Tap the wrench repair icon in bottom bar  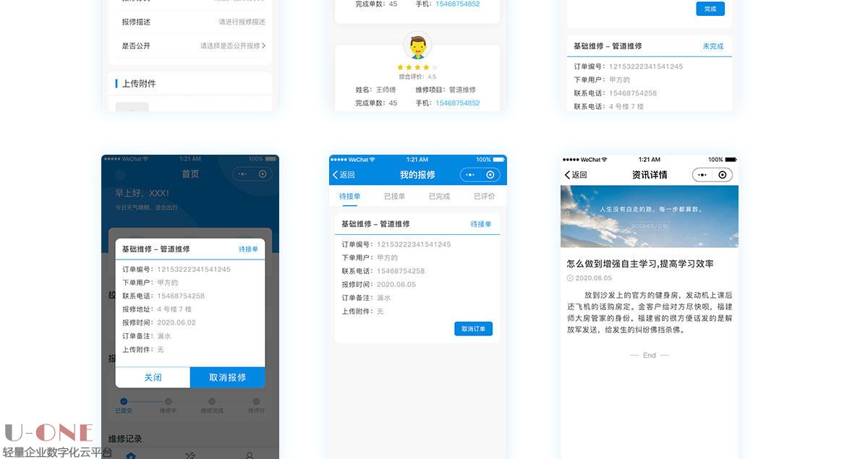pyautogui.click(x=190, y=455)
